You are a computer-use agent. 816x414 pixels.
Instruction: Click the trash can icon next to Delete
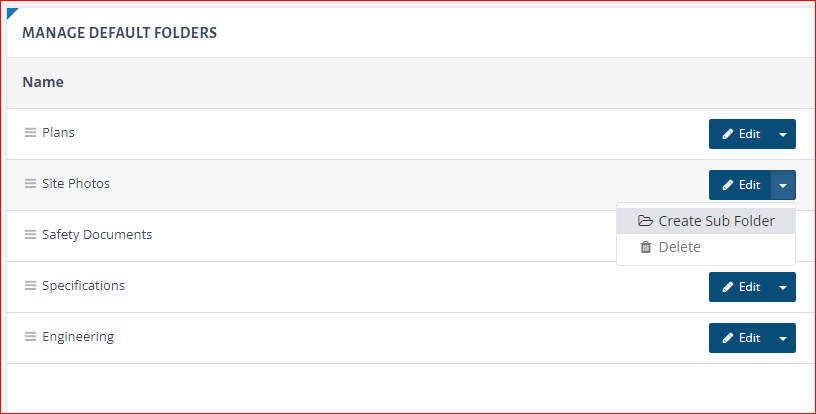tap(645, 247)
